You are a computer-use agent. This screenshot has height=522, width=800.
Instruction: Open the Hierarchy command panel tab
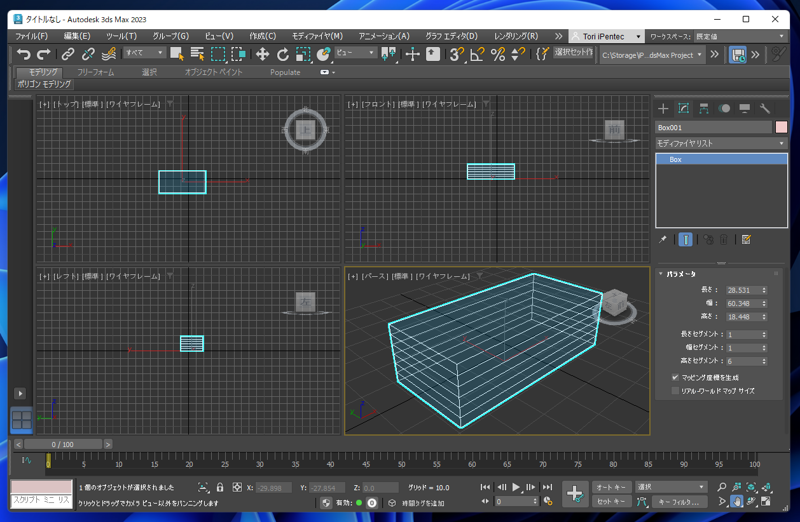704,108
